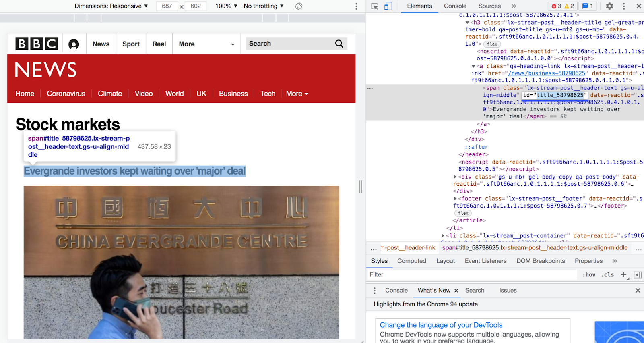This screenshot has height=343, width=644.
Task: Open the Climate news section
Action: (110, 94)
